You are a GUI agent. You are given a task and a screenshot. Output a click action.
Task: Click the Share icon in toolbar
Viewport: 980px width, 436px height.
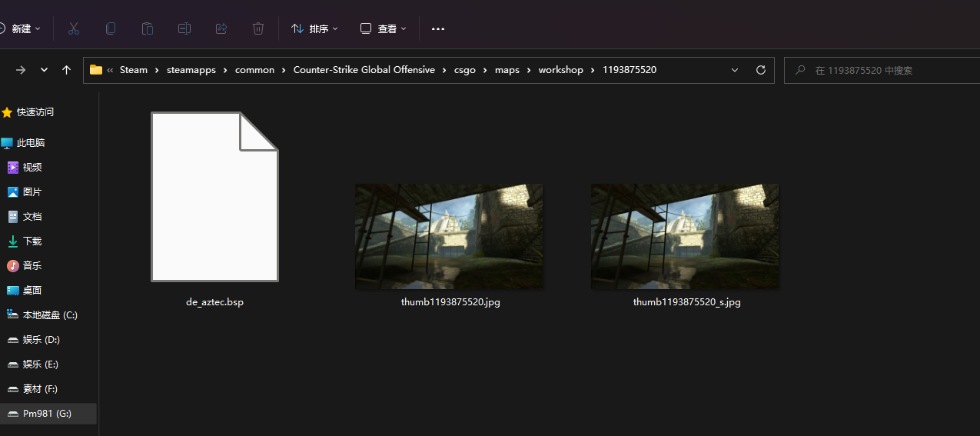click(x=221, y=28)
